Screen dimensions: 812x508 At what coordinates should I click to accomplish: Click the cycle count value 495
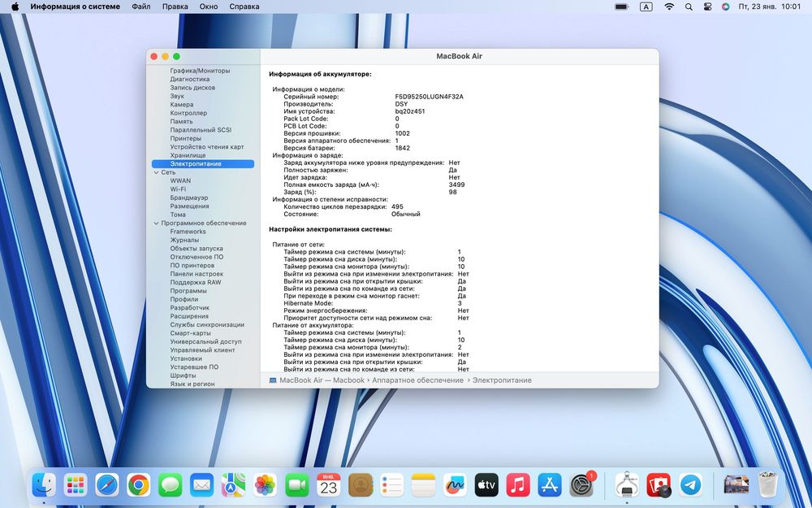(397, 206)
